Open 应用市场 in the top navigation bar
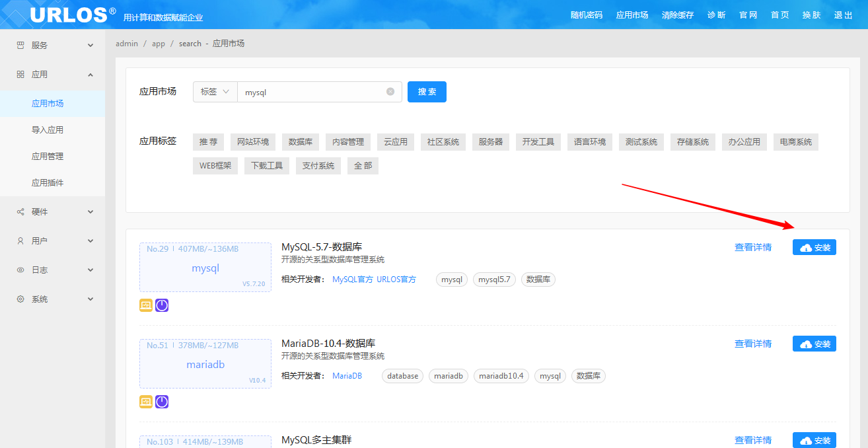This screenshot has height=448, width=868. click(632, 15)
